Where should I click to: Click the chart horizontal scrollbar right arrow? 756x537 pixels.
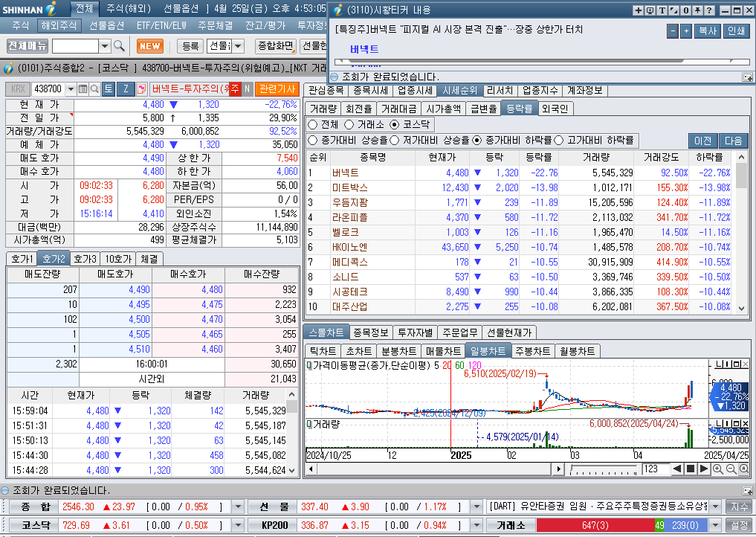point(558,469)
